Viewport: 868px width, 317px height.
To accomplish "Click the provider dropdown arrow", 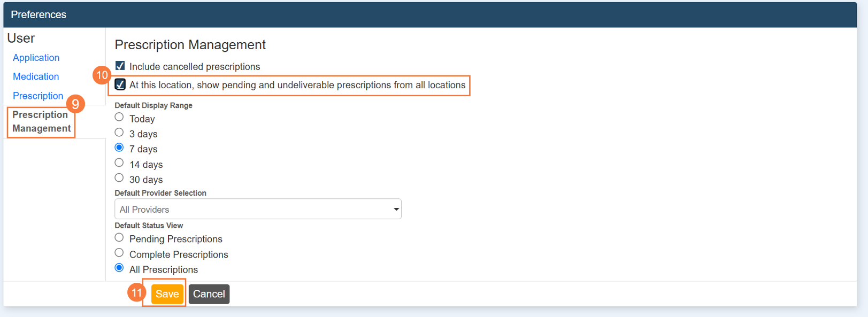I will [x=396, y=209].
